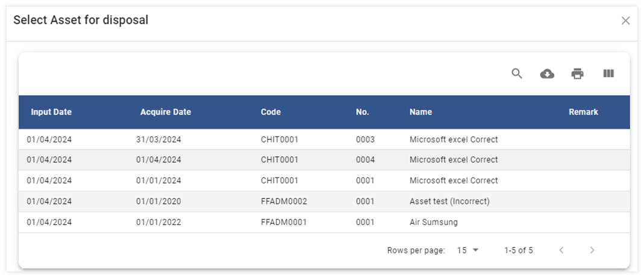Image resolution: width=644 pixels, height=278 pixels.
Task: Click the cloud download CSV icon
Action: pyautogui.click(x=547, y=74)
